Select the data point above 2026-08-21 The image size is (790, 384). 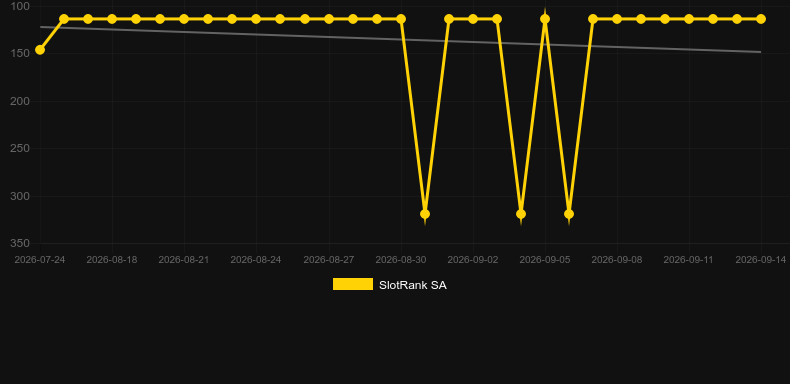tap(184, 19)
